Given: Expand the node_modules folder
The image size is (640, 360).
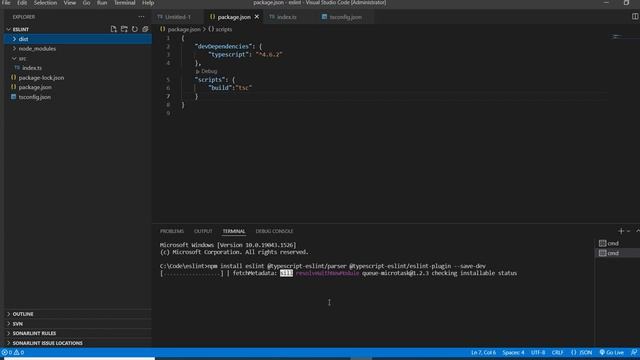Looking at the screenshot, I should click(x=78, y=49).
